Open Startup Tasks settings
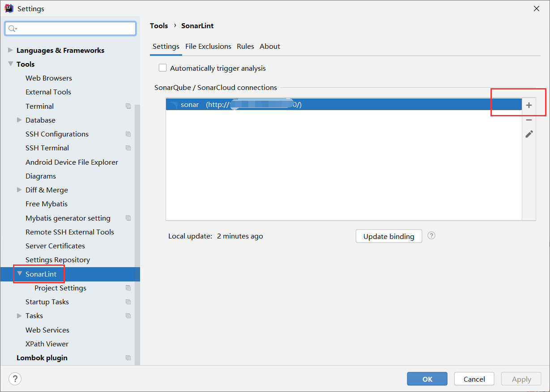Screen dimensions: 550x392 (47, 302)
